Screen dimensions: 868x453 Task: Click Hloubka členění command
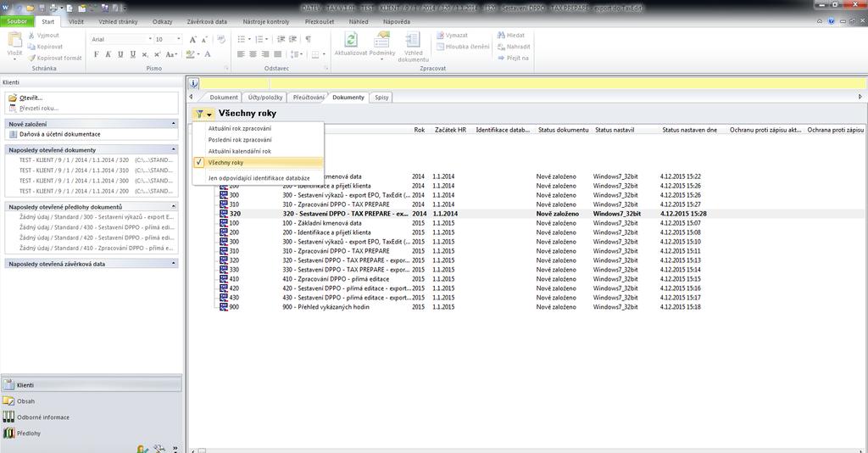463,47
